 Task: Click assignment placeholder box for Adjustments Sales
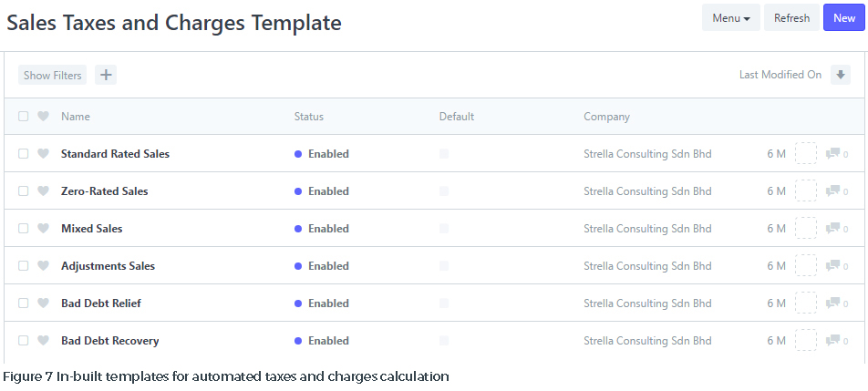[805, 265]
